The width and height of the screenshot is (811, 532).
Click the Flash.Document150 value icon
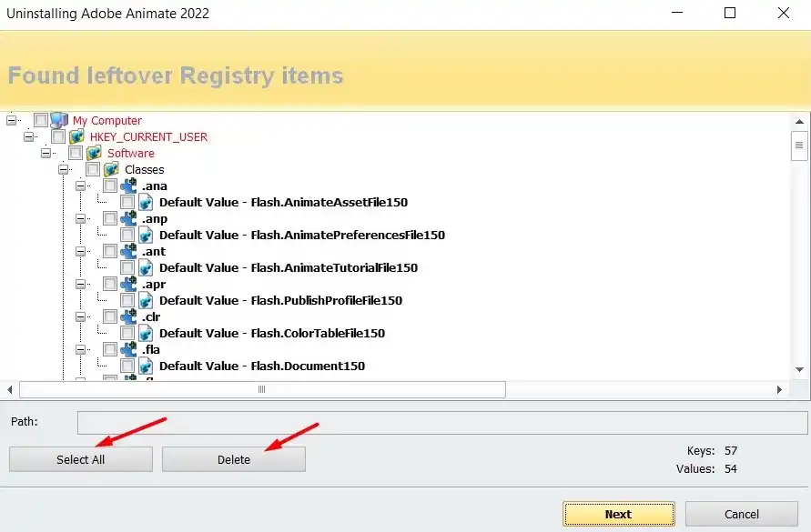pos(146,366)
